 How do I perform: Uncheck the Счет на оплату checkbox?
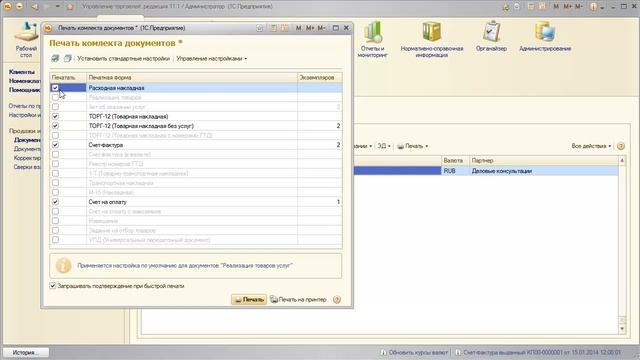(x=55, y=202)
